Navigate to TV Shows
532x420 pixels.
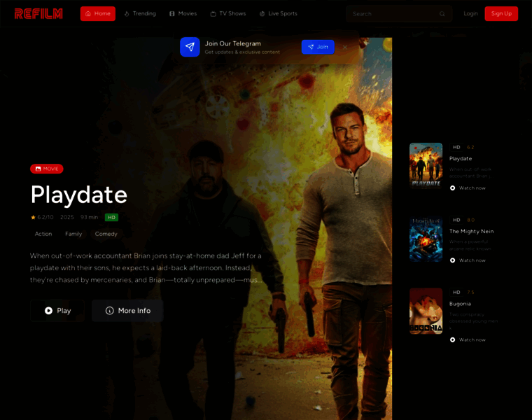tap(228, 13)
